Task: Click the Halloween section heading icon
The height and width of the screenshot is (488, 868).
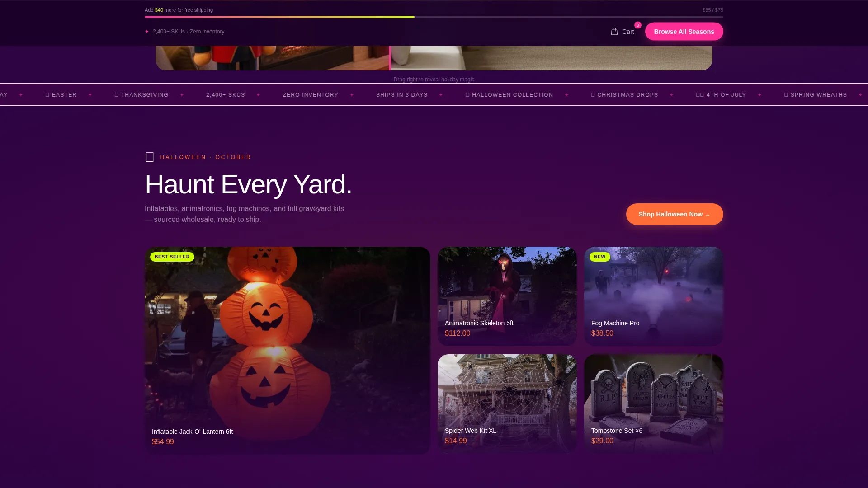Action: [150, 157]
